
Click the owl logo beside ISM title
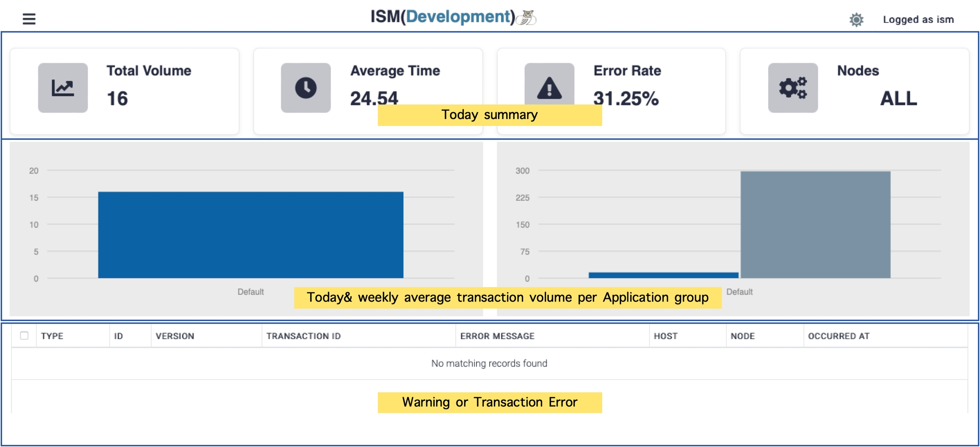pyautogui.click(x=527, y=17)
